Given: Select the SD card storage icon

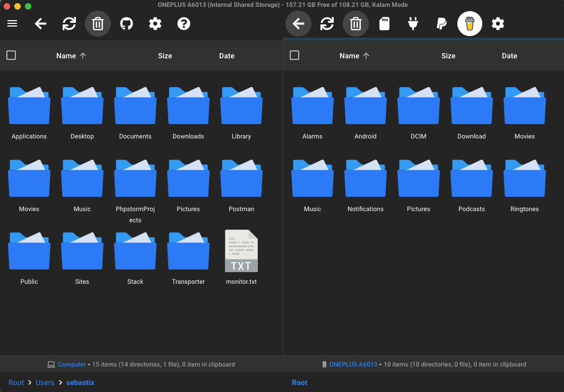Looking at the screenshot, I should [x=385, y=24].
